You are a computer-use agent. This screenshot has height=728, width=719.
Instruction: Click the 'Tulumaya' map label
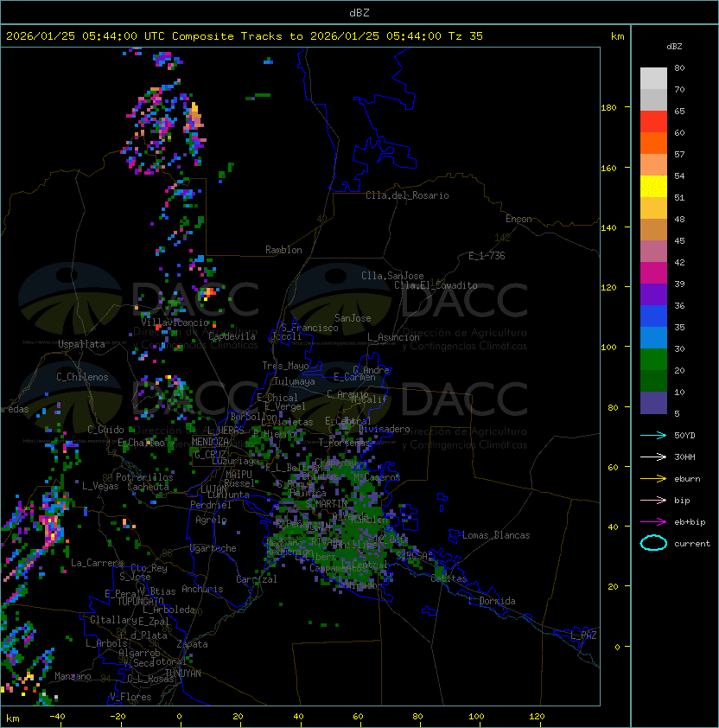(295, 381)
